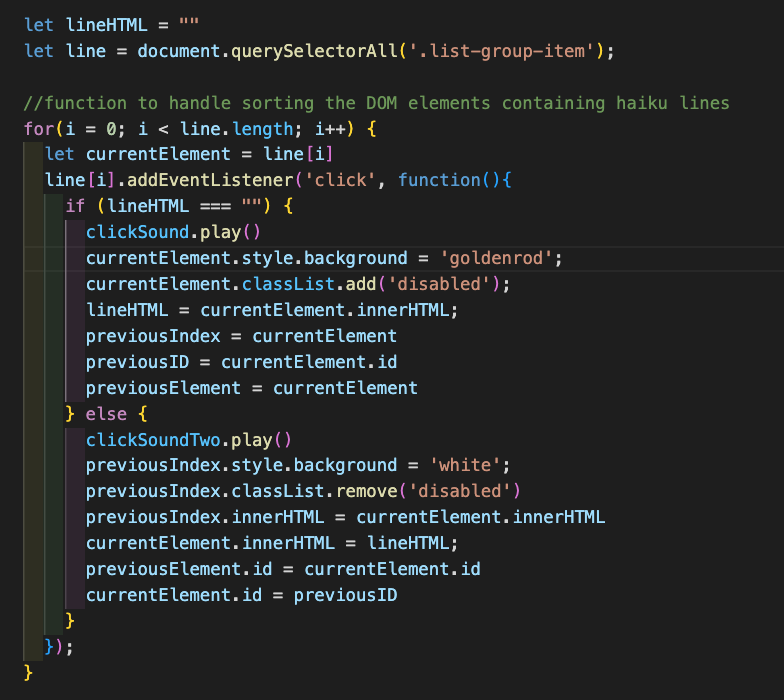Click 'querySelectorAll' in the second line

[314, 51]
